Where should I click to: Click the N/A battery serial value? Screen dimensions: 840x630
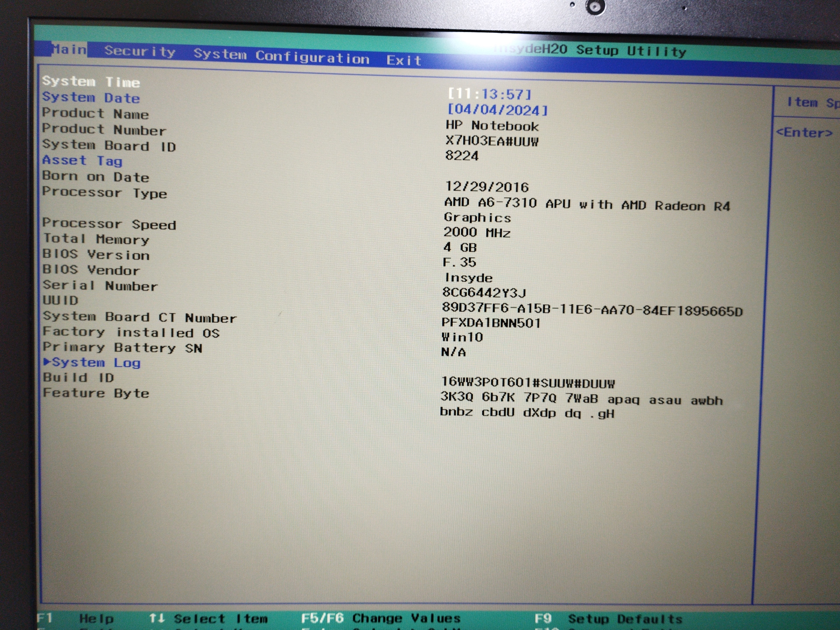[x=453, y=352]
